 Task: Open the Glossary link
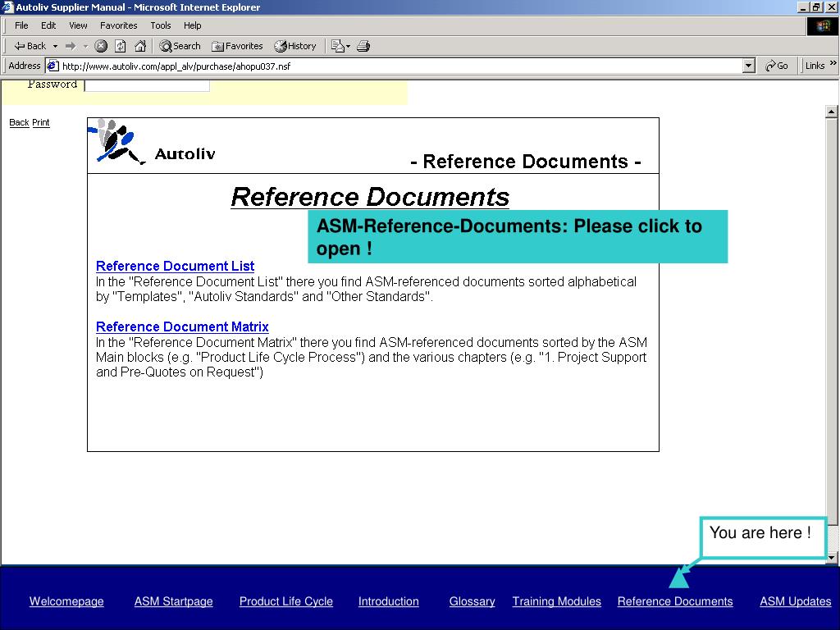pyautogui.click(x=472, y=601)
